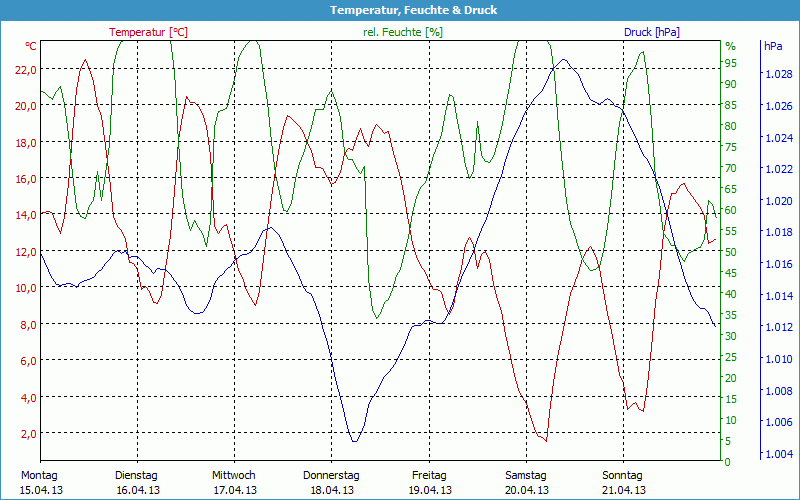
Task: Select the 'Montag' day label
Action: click(39, 476)
